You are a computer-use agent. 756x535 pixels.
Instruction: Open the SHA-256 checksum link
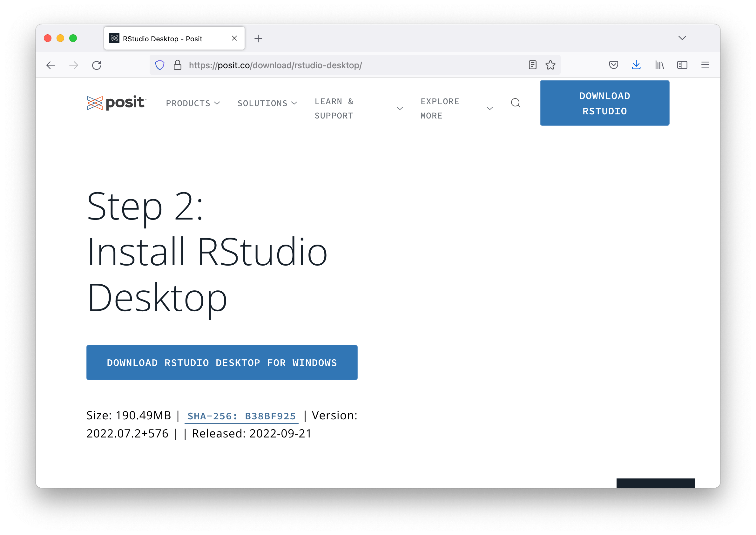pos(241,416)
